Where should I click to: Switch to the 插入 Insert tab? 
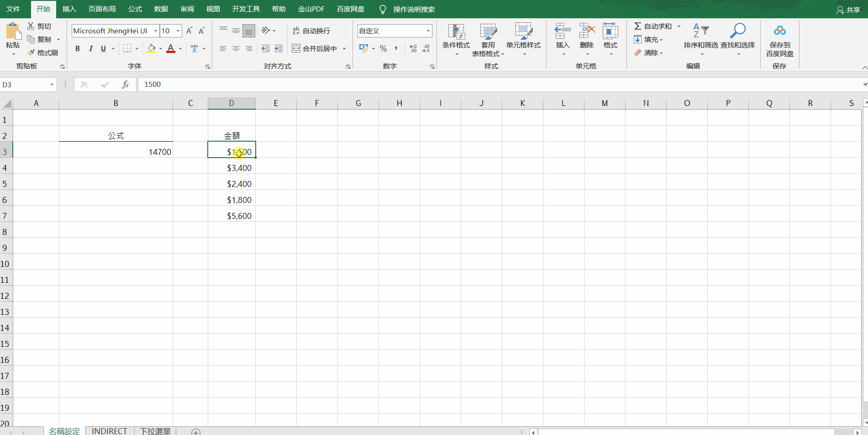pyautogui.click(x=69, y=9)
